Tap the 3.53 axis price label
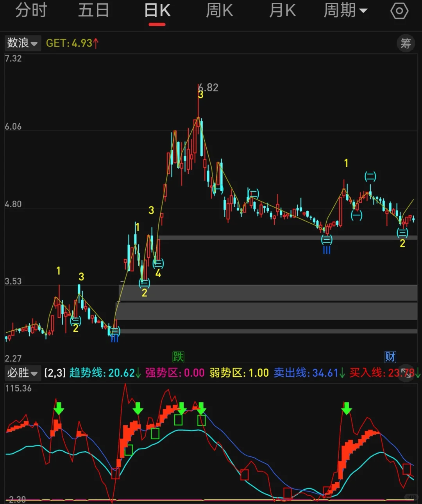Screen dimensions: 422x504 13,281
